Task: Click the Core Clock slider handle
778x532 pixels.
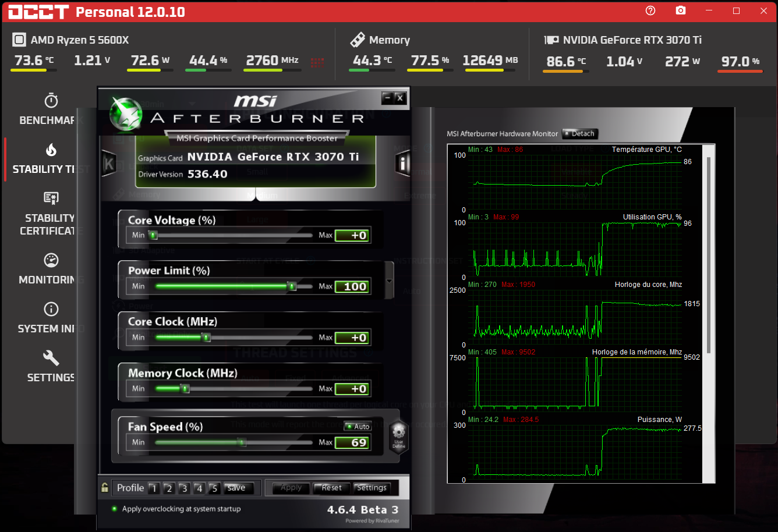Action: 206,338
